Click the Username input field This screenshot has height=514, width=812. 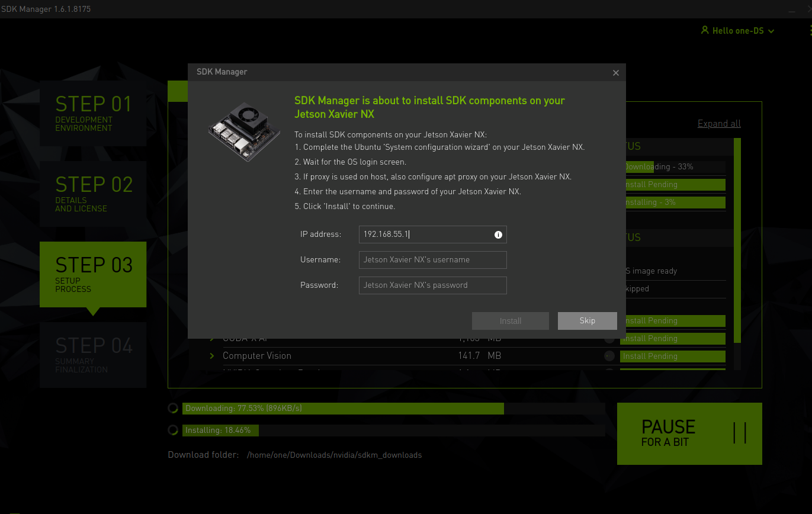433,260
